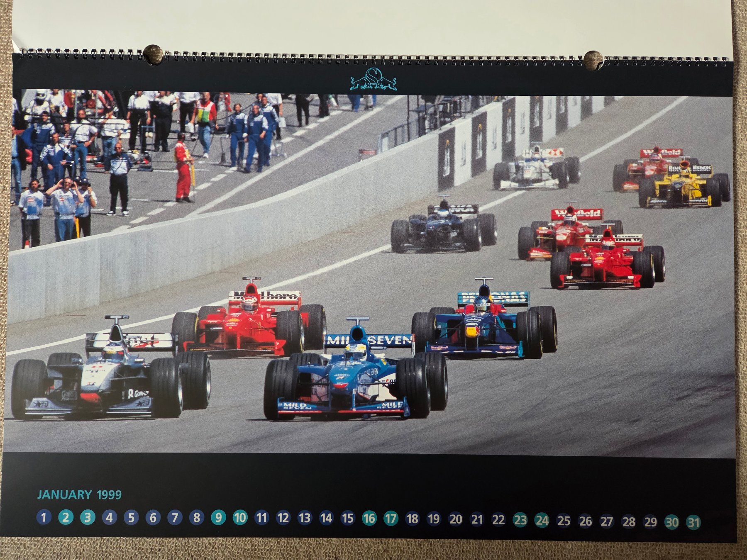Select date 12 on the calendar
Screen dimensions: 747x560
point(283,518)
